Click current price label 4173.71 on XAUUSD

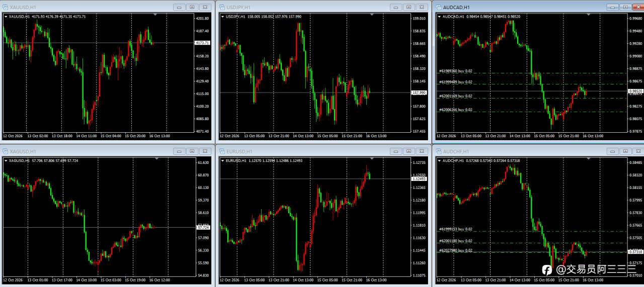point(203,43)
